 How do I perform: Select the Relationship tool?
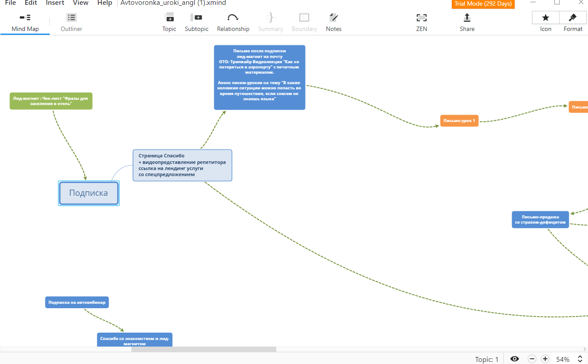point(233,22)
